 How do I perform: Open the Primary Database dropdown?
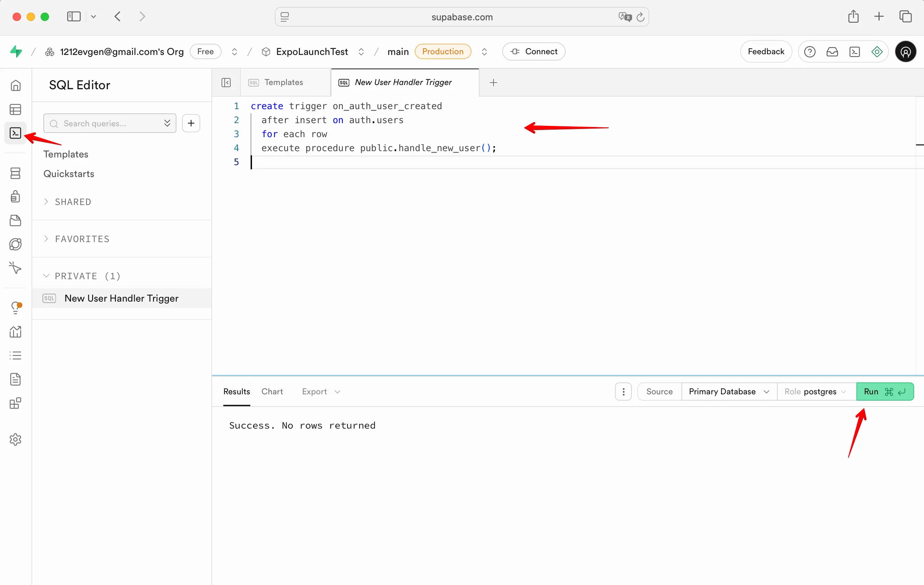coord(729,392)
